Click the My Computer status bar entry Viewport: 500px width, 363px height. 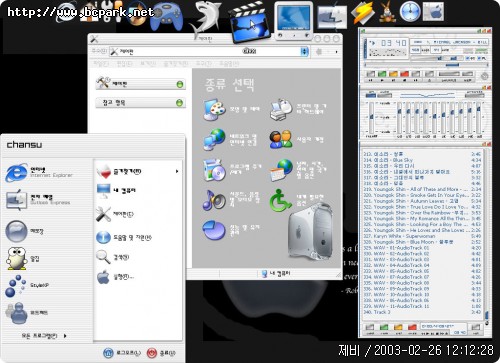click(276, 274)
